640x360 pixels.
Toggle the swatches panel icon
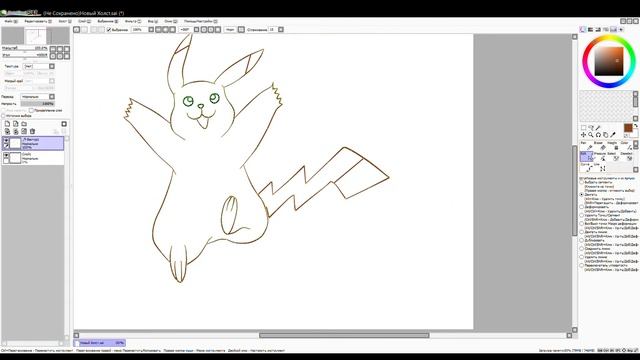[x=613, y=29]
